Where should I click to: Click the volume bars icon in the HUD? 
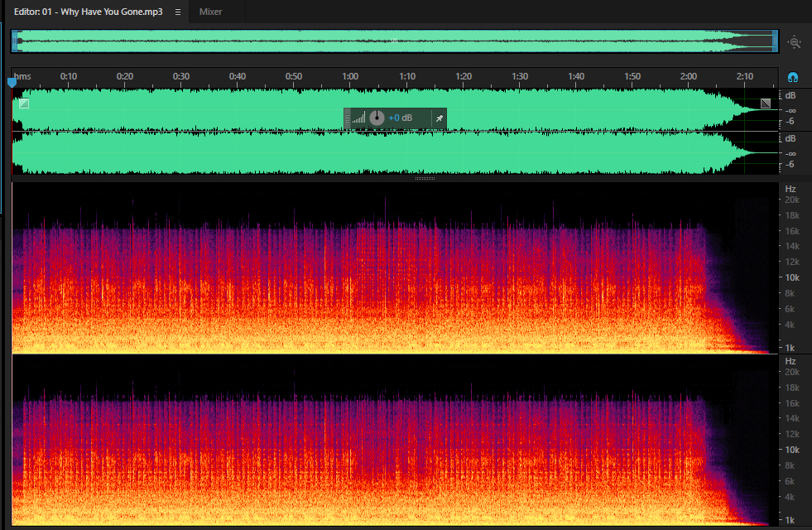pos(359,118)
